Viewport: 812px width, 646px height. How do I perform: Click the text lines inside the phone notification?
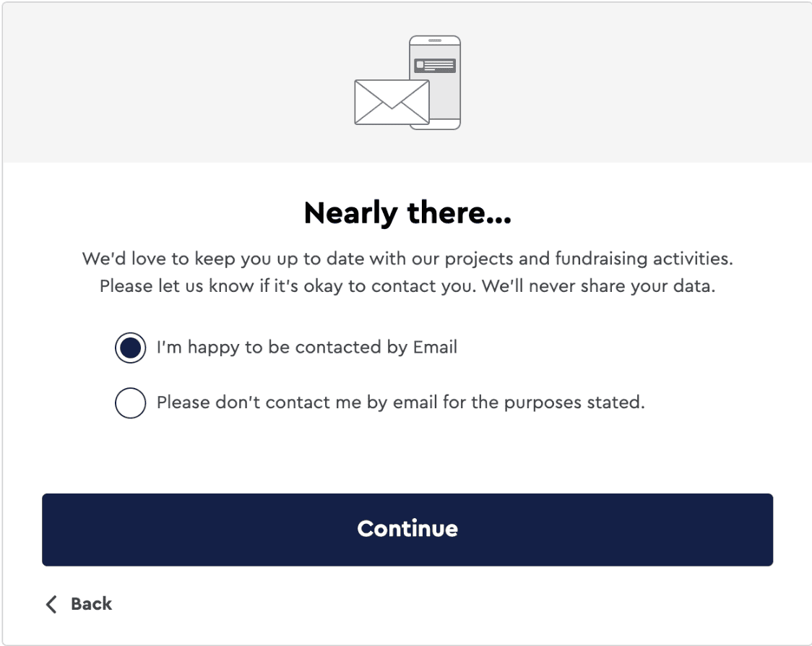click(441, 66)
